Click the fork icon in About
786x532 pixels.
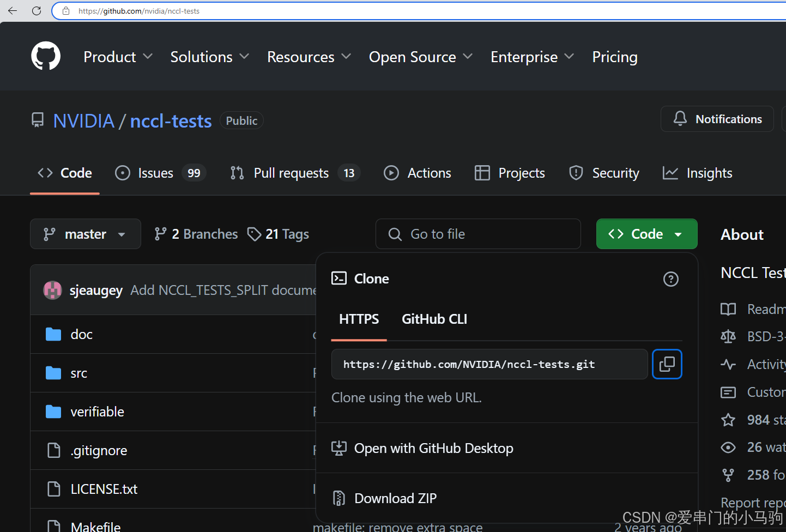point(728,475)
